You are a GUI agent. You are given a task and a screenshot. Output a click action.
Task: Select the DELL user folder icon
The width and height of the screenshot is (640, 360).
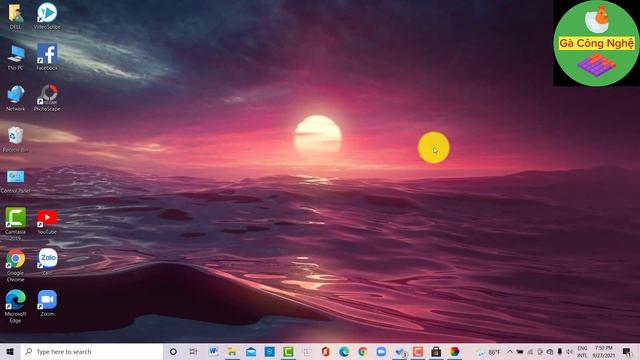coord(16,16)
